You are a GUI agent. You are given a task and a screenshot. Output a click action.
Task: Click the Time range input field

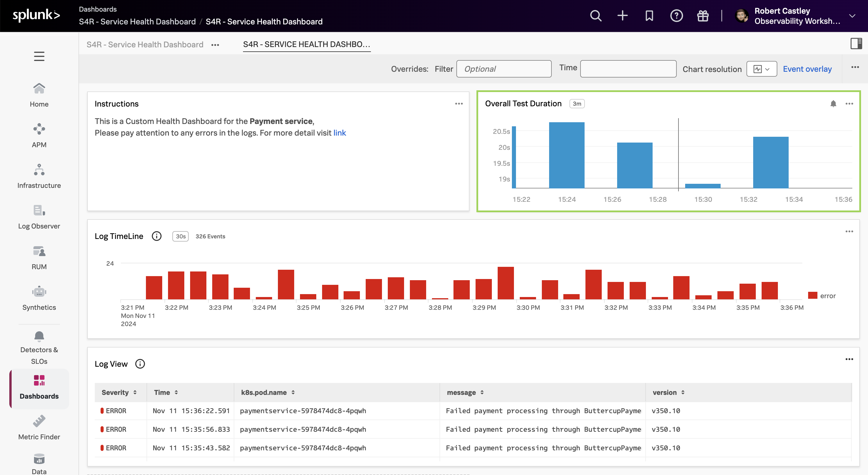click(628, 69)
